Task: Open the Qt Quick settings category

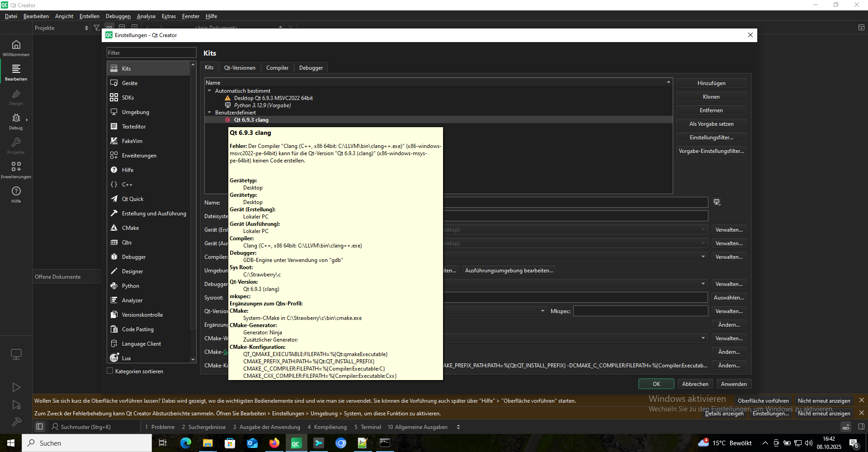Action: pyautogui.click(x=132, y=199)
